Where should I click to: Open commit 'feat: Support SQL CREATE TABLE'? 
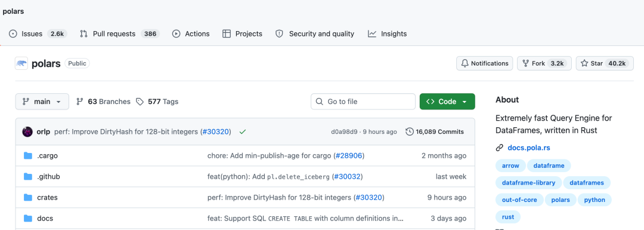coord(305,219)
